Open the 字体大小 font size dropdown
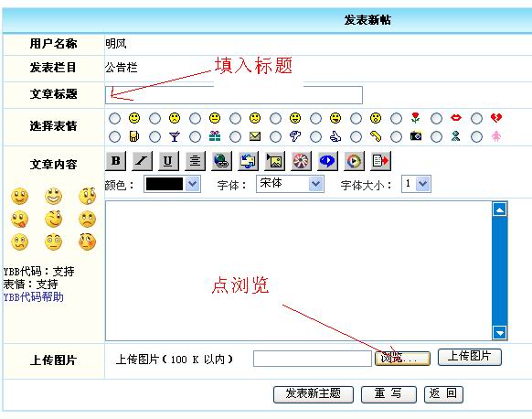532x419 pixels. pos(416,184)
